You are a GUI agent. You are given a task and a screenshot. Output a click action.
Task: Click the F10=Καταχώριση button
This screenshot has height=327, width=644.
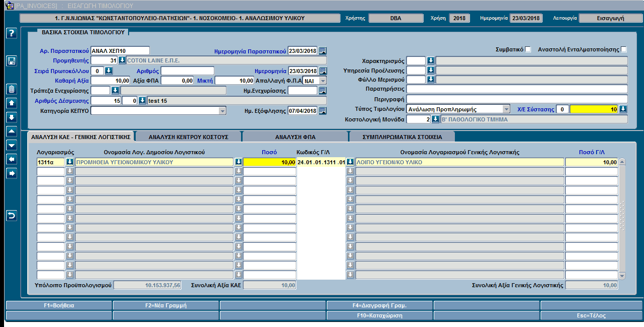tap(380, 315)
